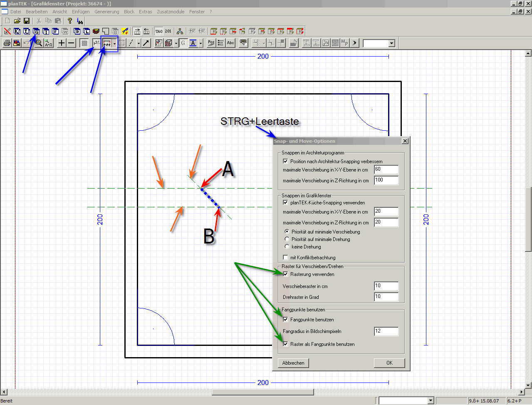Click the plus zoom-in toolbar icon

coord(62,43)
